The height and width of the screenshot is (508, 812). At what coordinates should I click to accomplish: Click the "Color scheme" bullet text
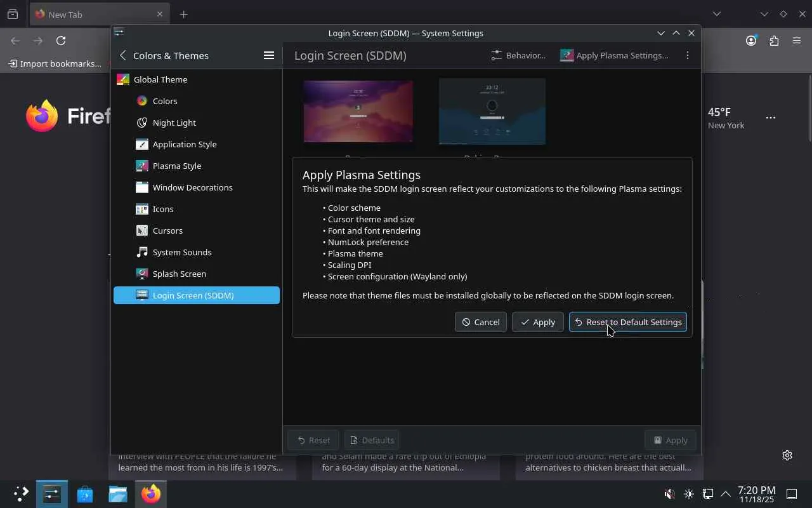[x=354, y=208]
